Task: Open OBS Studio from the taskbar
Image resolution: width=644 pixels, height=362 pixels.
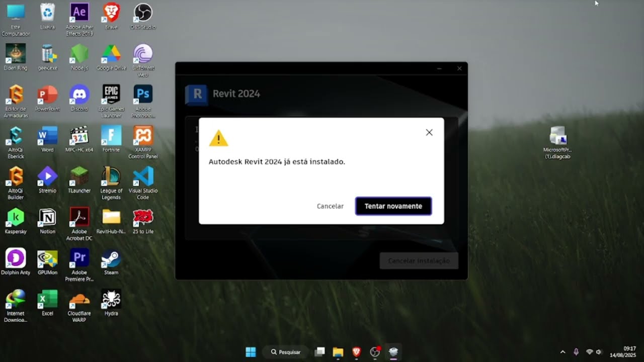Action: (375, 352)
